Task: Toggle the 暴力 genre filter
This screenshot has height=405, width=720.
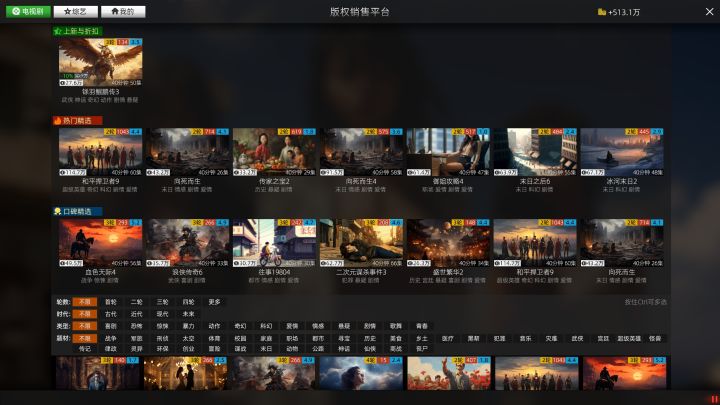Action: pos(188,326)
